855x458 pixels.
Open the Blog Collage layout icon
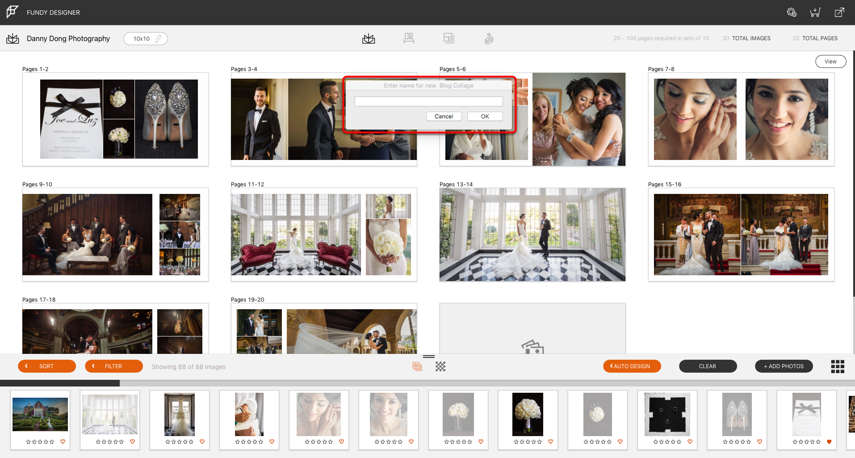coord(449,38)
